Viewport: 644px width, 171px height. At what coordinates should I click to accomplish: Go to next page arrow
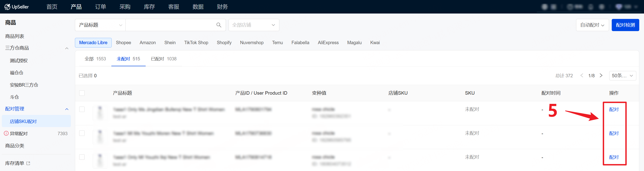pos(601,75)
